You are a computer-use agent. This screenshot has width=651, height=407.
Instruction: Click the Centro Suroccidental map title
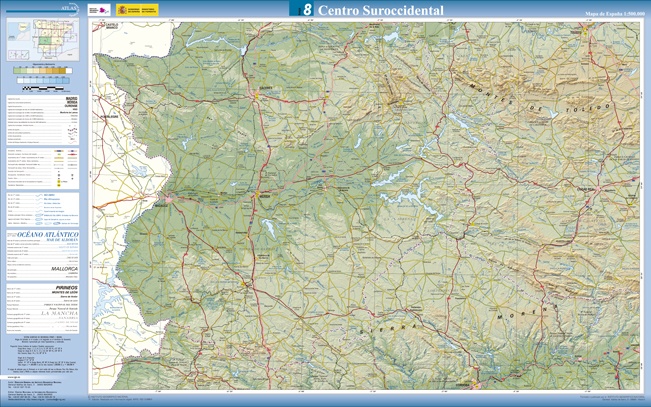[381, 10]
